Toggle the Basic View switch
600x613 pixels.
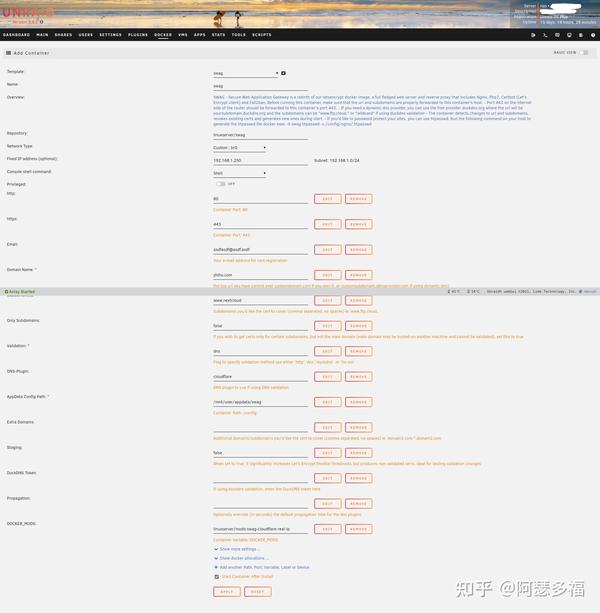click(x=584, y=52)
